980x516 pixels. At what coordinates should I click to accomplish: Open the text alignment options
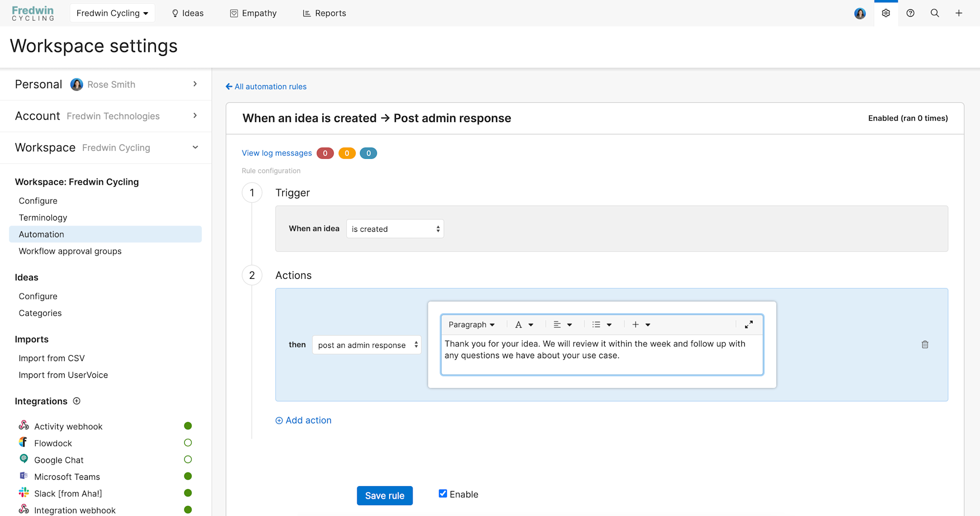(563, 324)
